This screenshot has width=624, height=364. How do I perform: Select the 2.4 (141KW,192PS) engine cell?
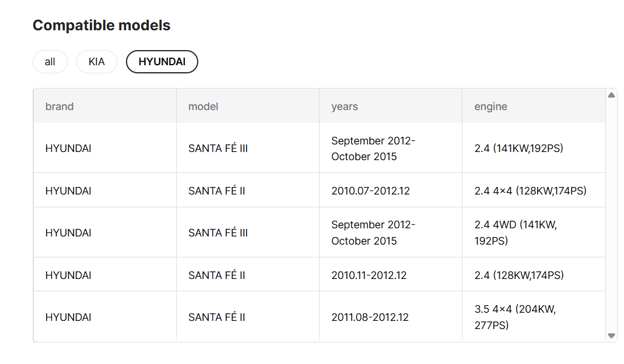click(x=534, y=149)
